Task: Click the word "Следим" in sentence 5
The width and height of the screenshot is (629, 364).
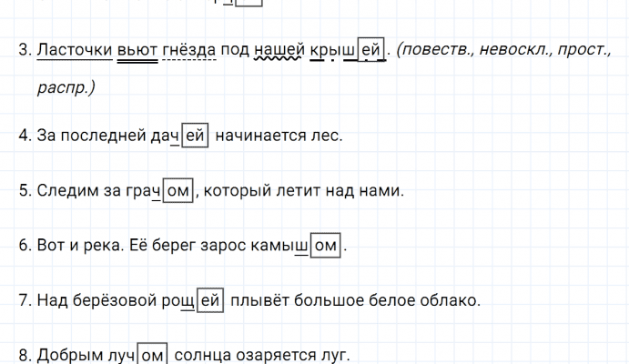Action: [x=67, y=191]
